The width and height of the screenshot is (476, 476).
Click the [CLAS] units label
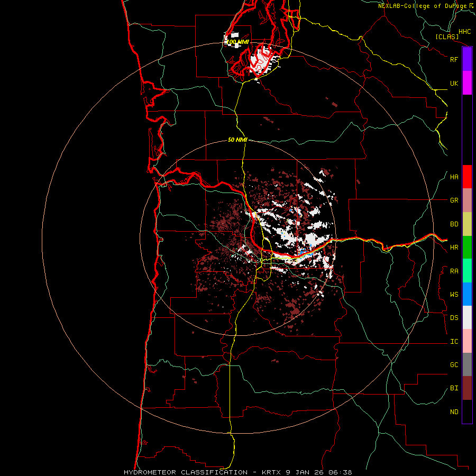[447, 36]
